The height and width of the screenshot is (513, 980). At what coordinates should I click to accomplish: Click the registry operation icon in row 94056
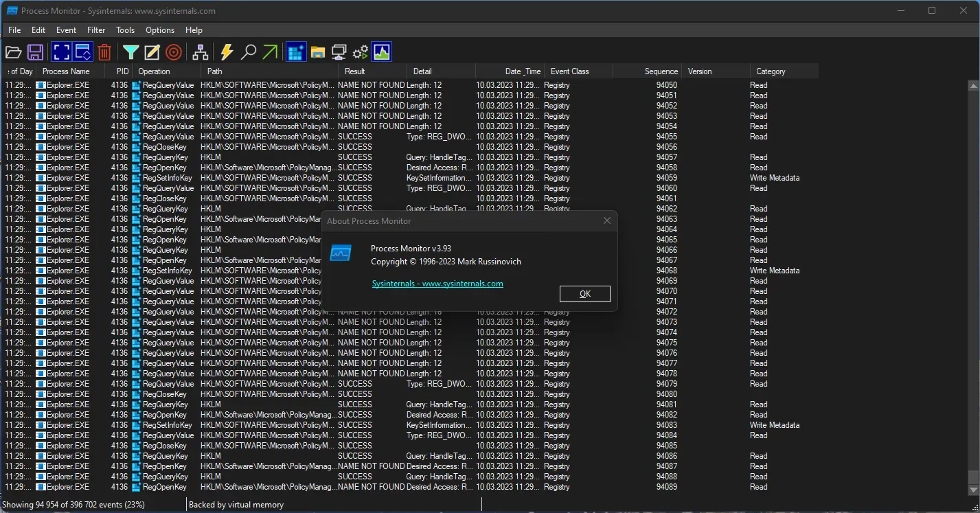137,147
